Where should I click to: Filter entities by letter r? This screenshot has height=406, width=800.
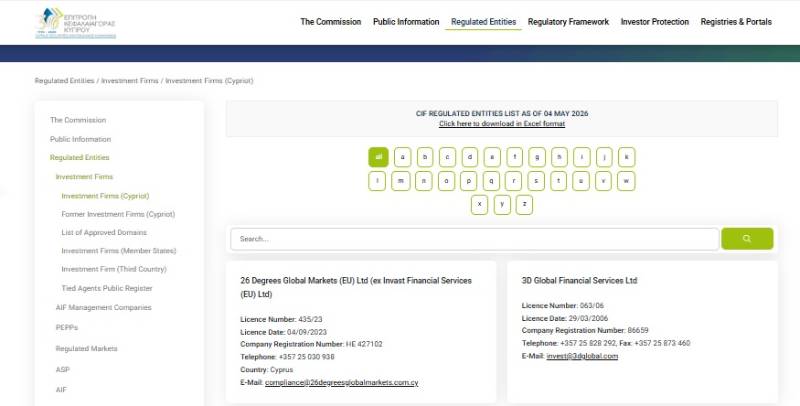pyautogui.click(x=513, y=181)
